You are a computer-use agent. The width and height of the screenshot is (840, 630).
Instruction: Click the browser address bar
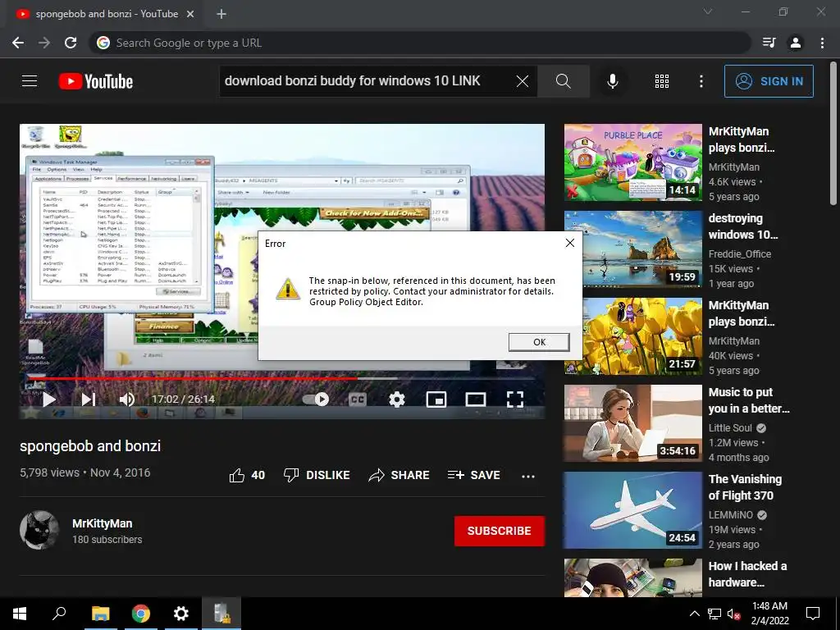(x=419, y=43)
